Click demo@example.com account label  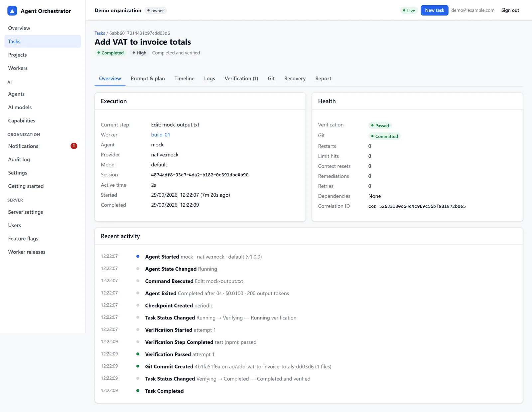click(472, 10)
